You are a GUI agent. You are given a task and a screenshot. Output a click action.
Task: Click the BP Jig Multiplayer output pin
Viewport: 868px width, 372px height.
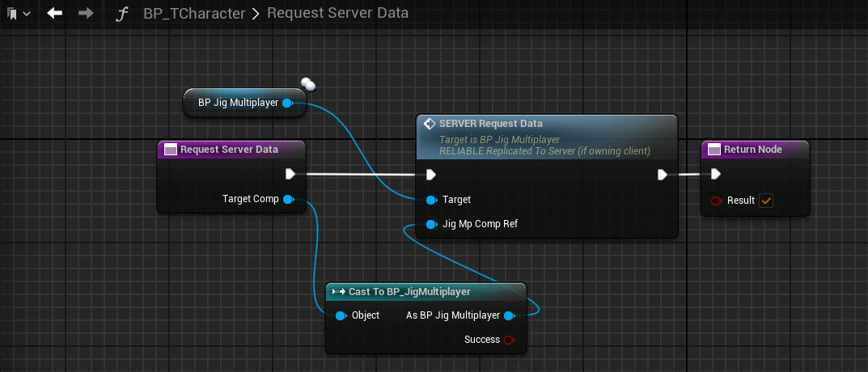pos(287,103)
